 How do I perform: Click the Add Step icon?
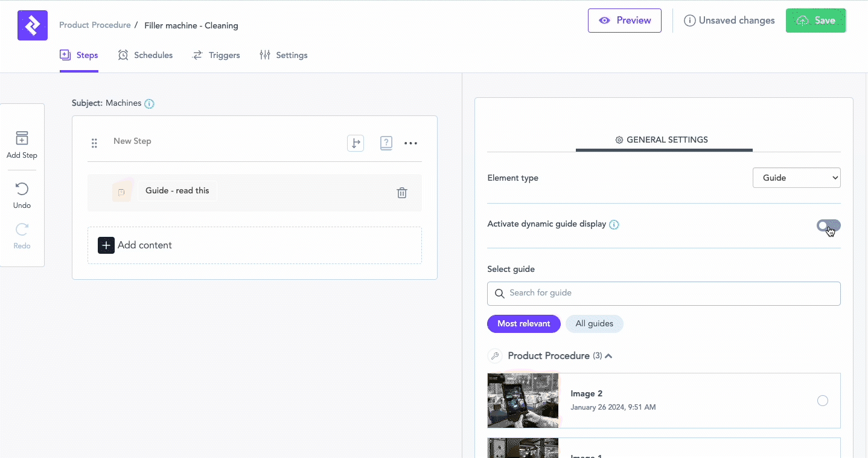pyautogui.click(x=22, y=138)
